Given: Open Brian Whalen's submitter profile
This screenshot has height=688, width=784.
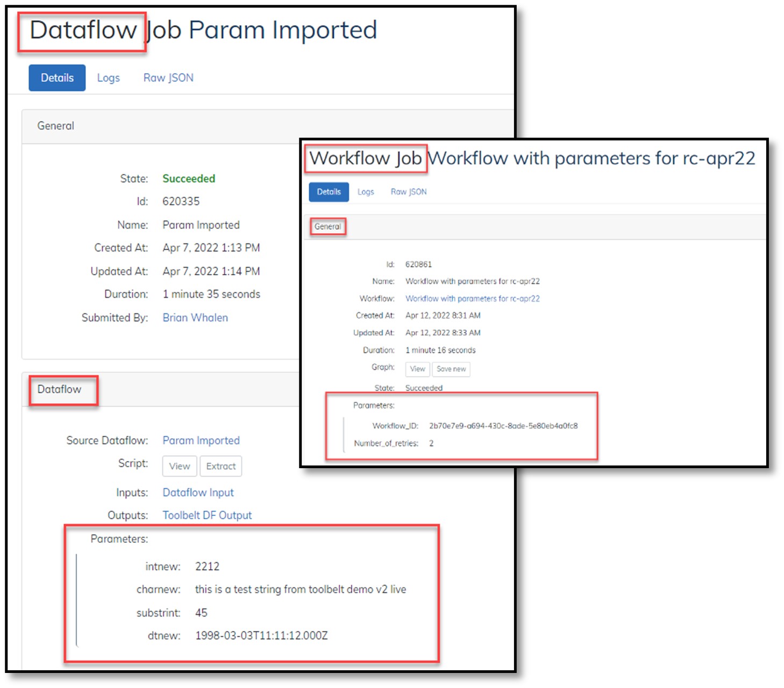Looking at the screenshot, I should [x=195, y=317].
